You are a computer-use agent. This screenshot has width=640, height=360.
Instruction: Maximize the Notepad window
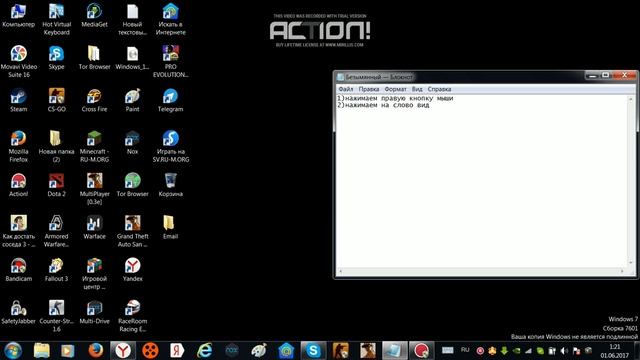[x=606, y=76]
